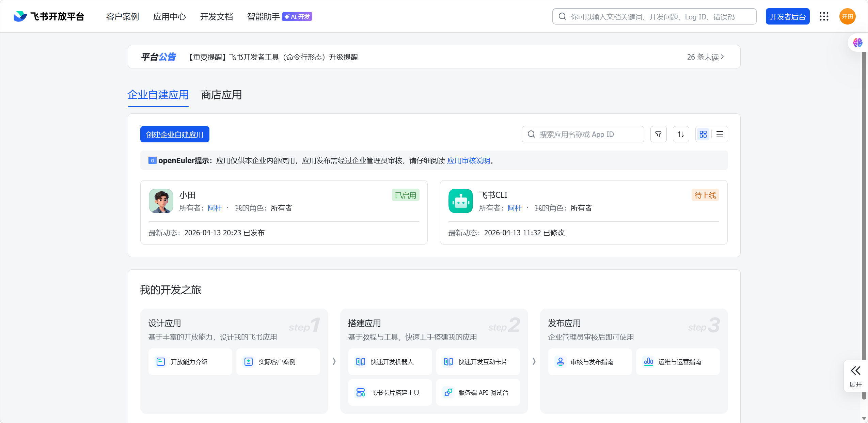The width and height of the screenshot is (868, 423).
Task: Select the 商店应用 tab
Action: tap(221, 95)
